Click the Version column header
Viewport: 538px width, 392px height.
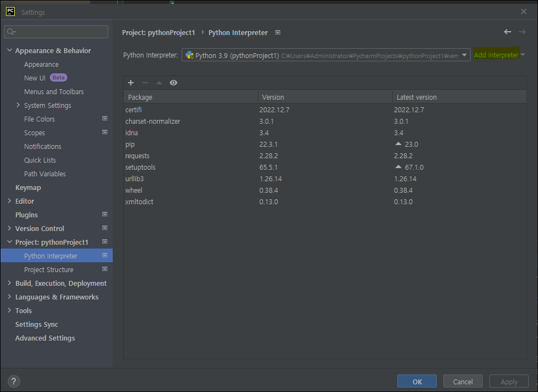tap(325, 97)
